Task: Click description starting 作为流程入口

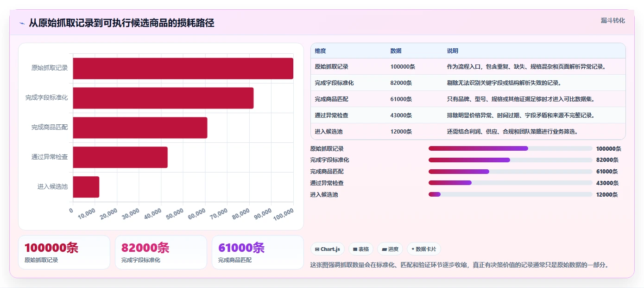Action: [526, 67]
